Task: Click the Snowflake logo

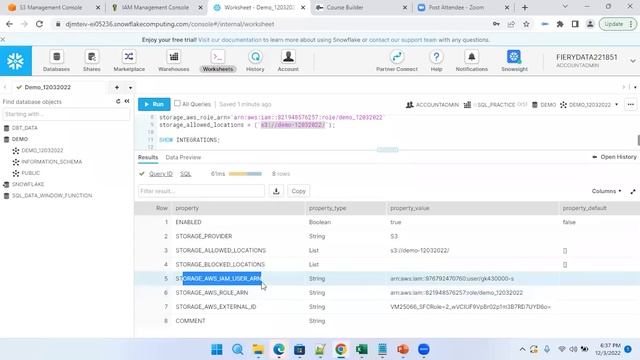Action: coord(16,61)
